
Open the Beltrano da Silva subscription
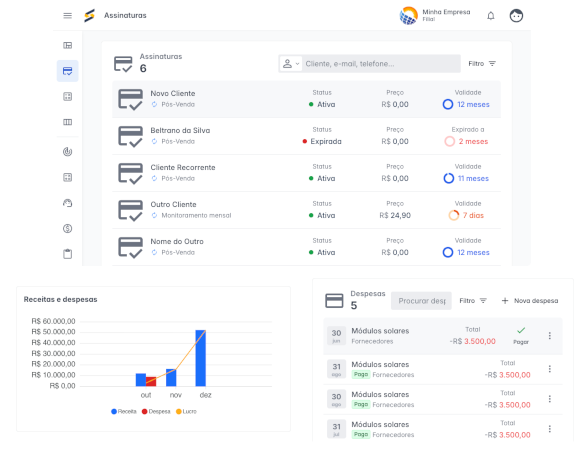tap(307, 136)
